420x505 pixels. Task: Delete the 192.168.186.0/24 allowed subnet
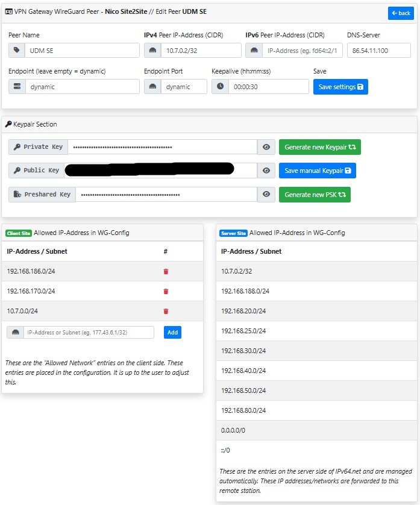(166, 272)
